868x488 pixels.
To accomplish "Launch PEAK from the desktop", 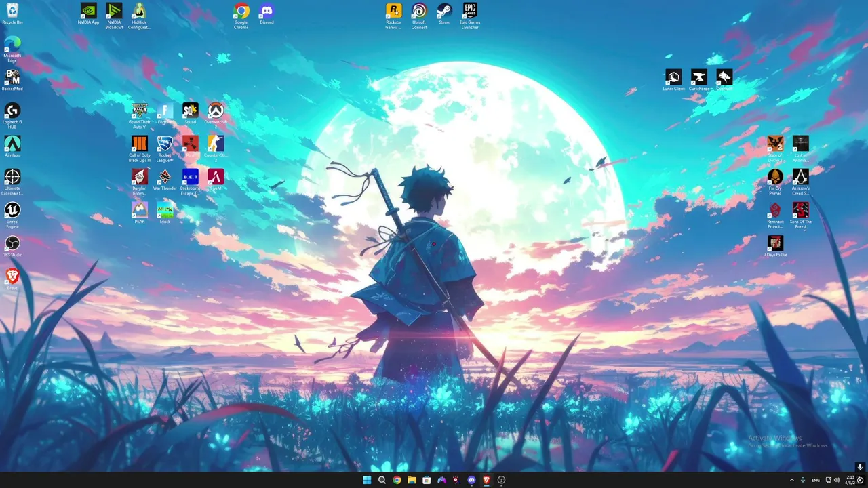I will 139,213.
